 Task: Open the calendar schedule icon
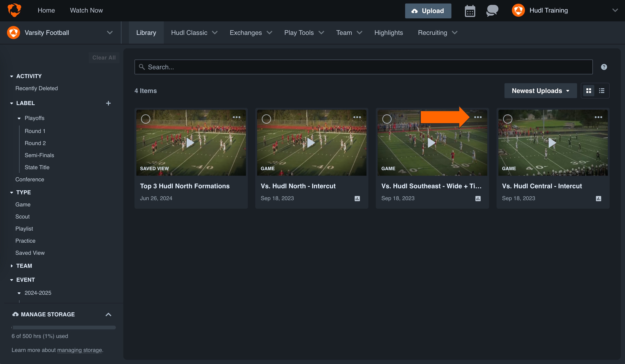[x=470, y=11]
